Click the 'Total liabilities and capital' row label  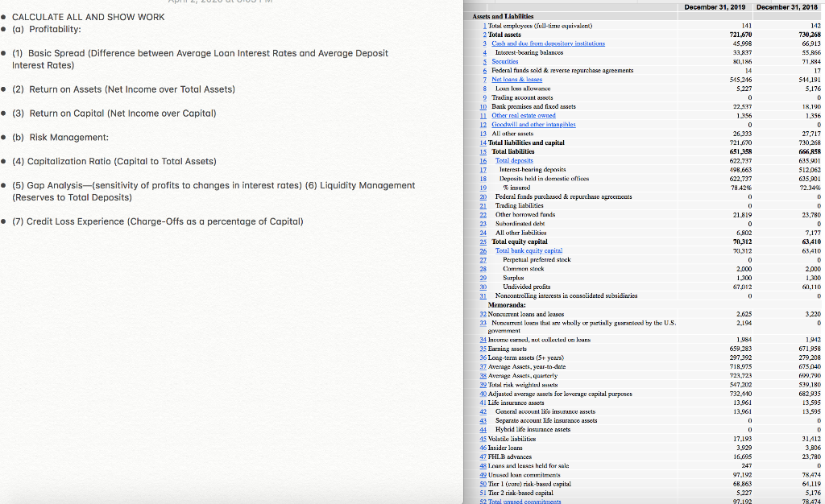pos(526,143)
